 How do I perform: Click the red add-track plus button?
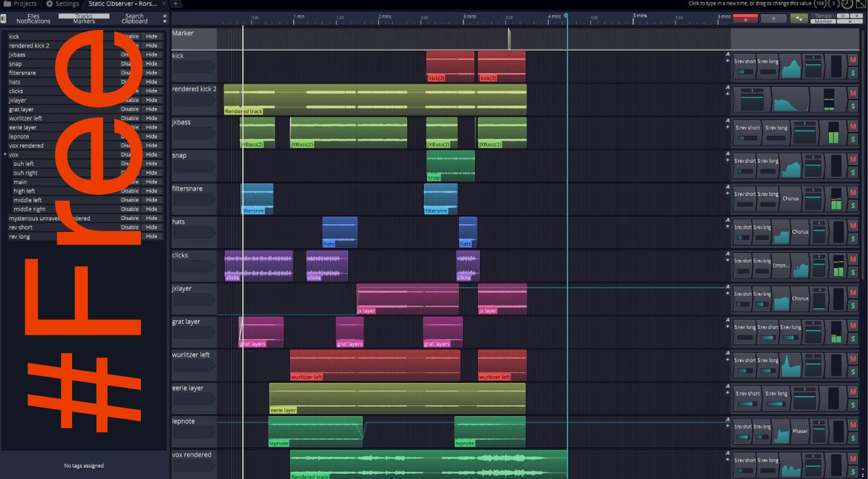[745, 19]
